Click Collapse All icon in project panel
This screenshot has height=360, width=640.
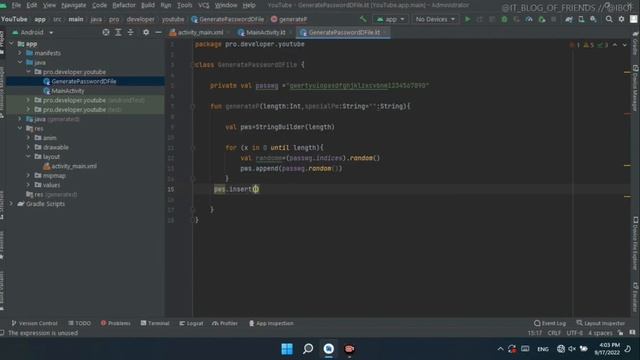pos(131,32)
